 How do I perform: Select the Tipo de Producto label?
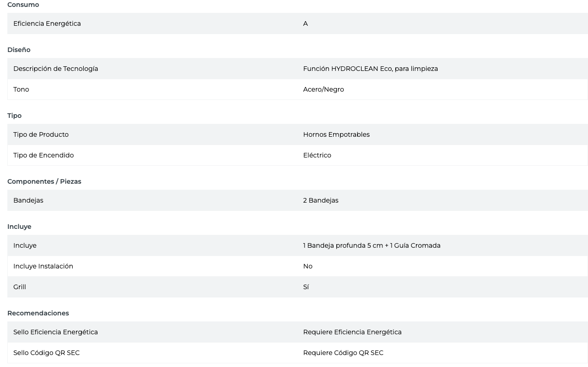pos(41,134)
